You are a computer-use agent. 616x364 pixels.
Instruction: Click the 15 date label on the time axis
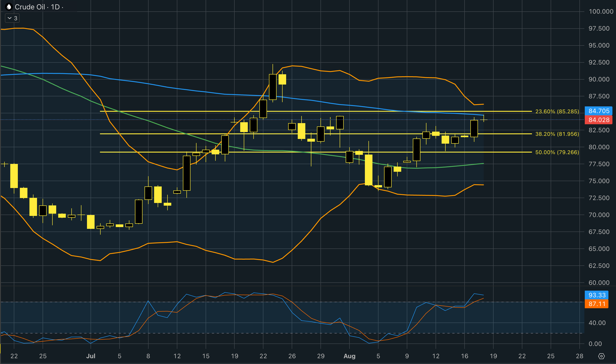click(206, 356)
